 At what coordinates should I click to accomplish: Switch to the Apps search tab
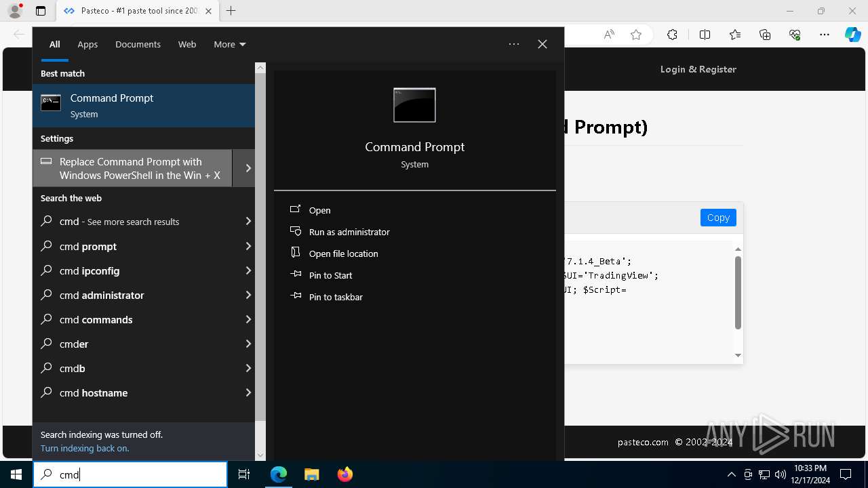point(87,45)
